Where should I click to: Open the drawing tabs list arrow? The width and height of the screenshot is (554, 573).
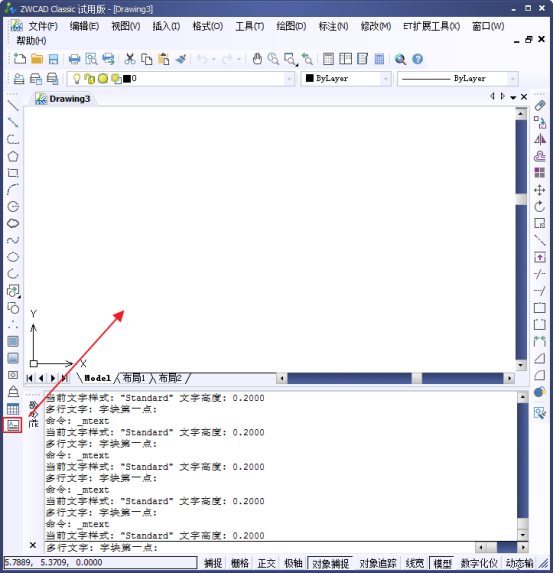point(513,97)
